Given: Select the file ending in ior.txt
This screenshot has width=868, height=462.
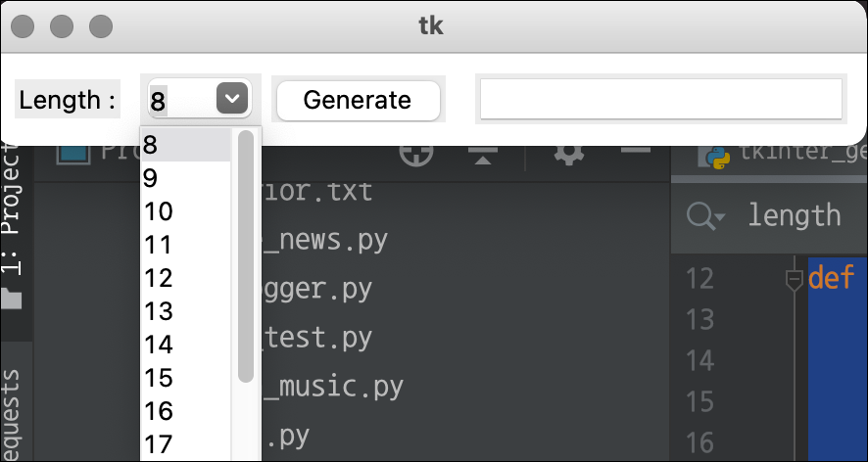Looking at the screenshot, I should point(317,192).
